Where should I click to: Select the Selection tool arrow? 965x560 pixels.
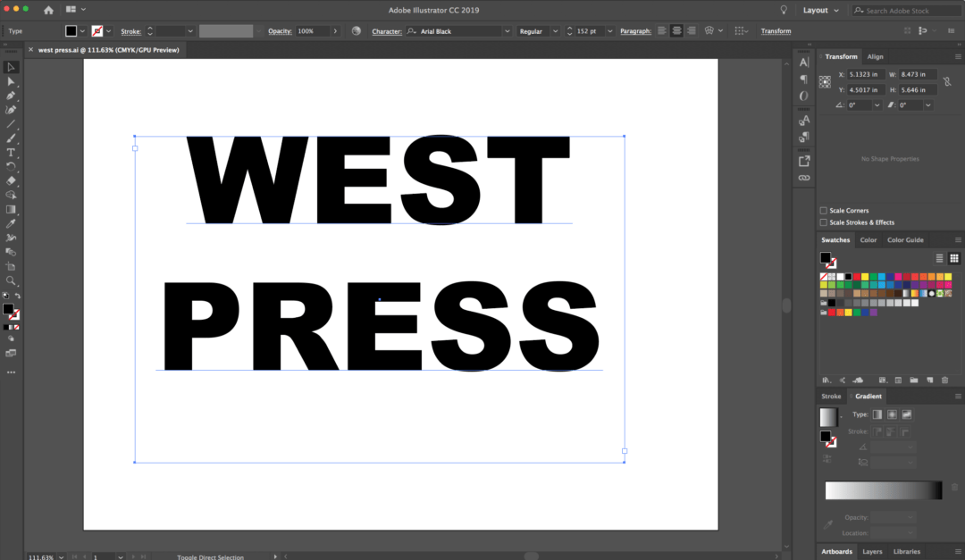coord(11,67)
